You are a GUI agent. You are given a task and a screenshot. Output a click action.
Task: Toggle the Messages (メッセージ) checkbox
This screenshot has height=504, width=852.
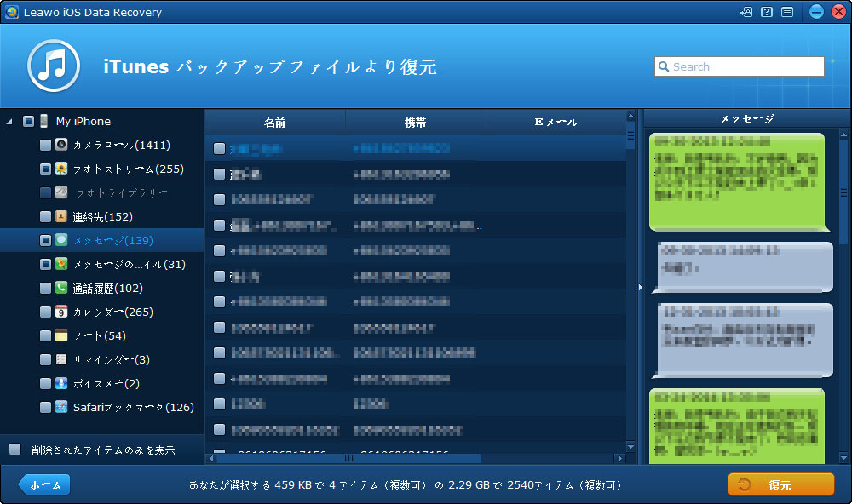pos(45,240)
